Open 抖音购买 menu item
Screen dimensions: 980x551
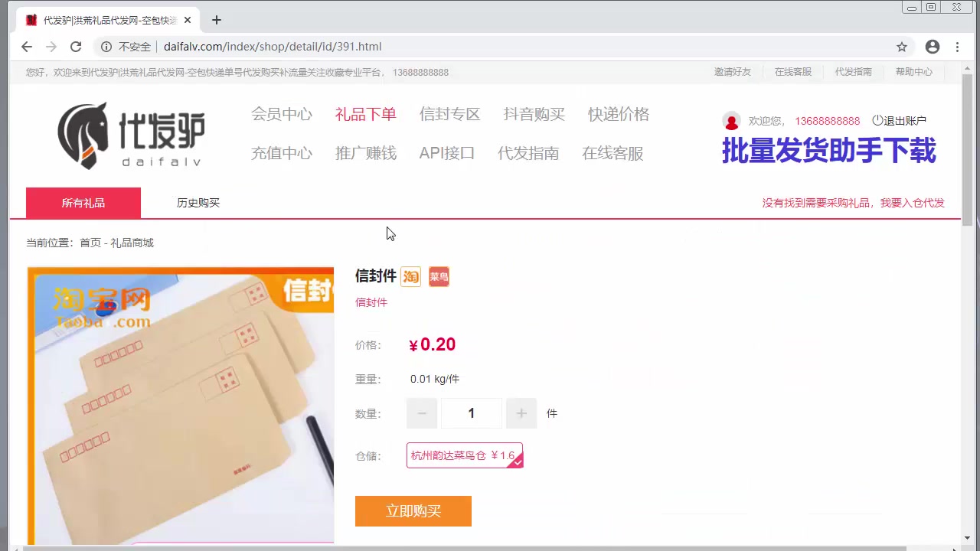coord(534,114)
